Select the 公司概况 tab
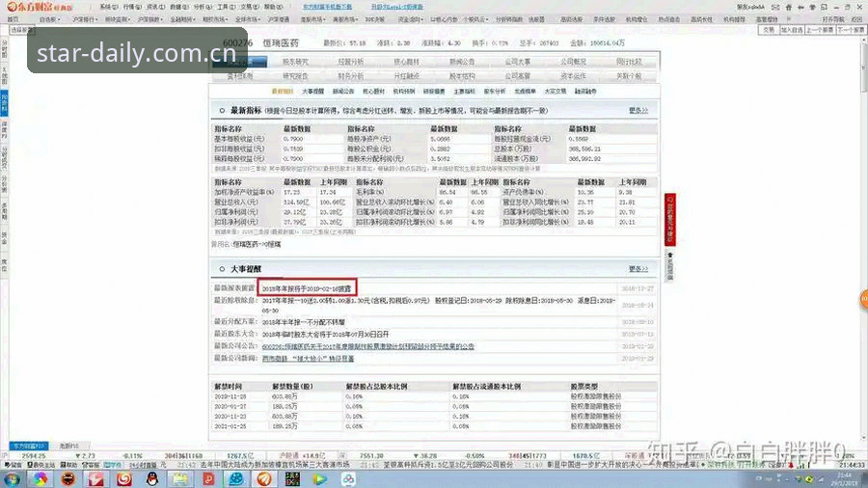The height and width of the screenshot is (488, 868). point(573,62)
